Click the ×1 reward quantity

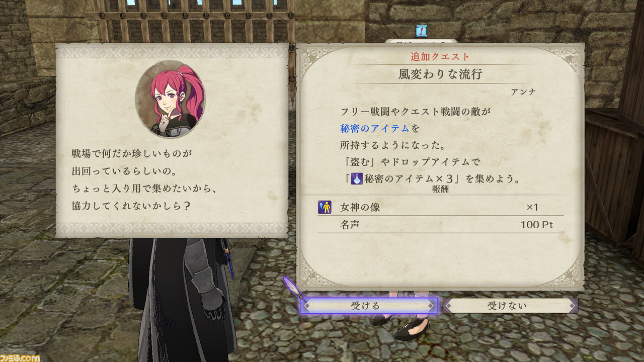pos(533,207)
